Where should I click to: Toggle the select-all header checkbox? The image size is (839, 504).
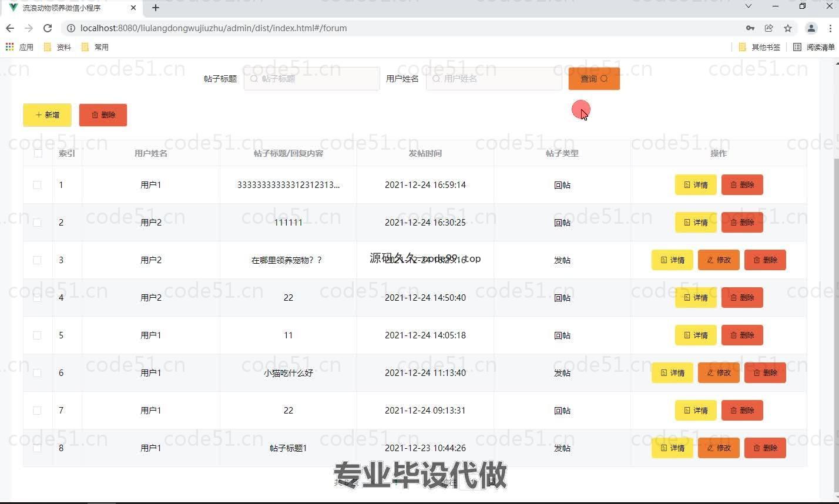point(38,153)
